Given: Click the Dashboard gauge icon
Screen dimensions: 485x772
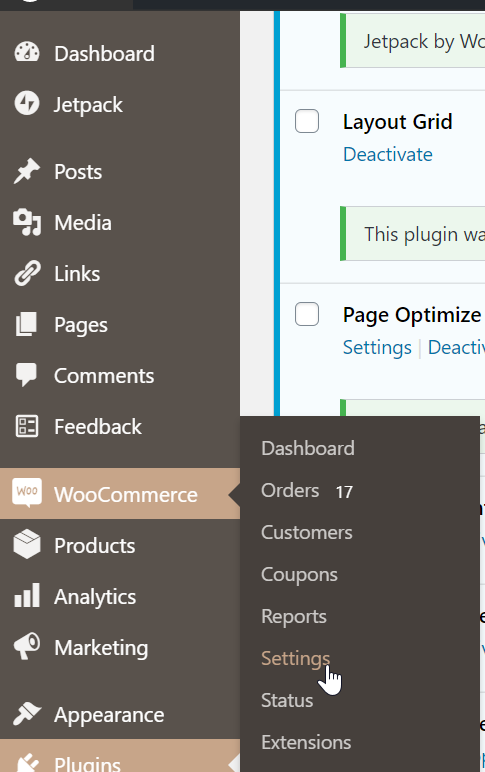Looking at the screenshot, I should coord(27,53).
